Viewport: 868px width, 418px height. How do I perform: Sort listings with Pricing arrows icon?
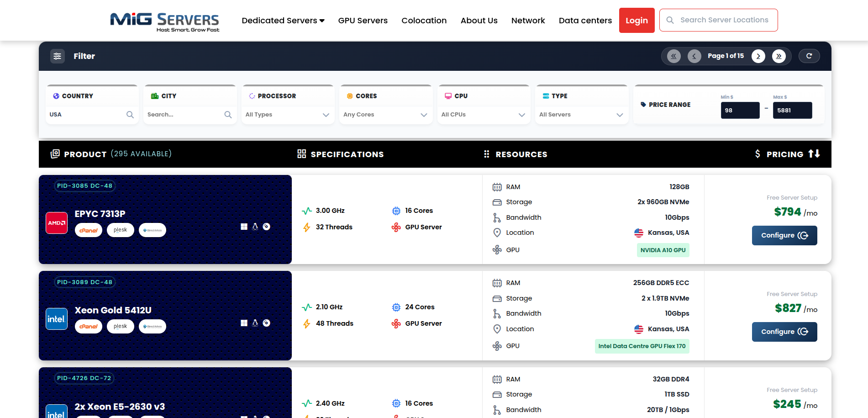(814, 154)
